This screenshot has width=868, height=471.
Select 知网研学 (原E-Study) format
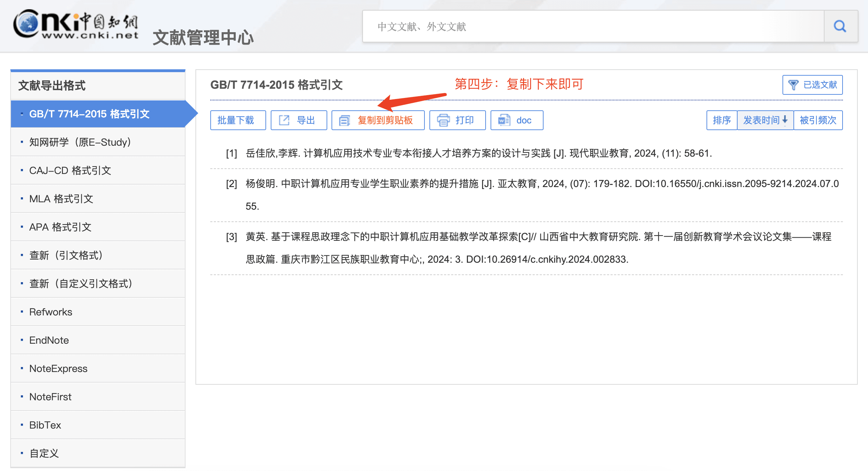pyautogui.click(x=80, y=142)
